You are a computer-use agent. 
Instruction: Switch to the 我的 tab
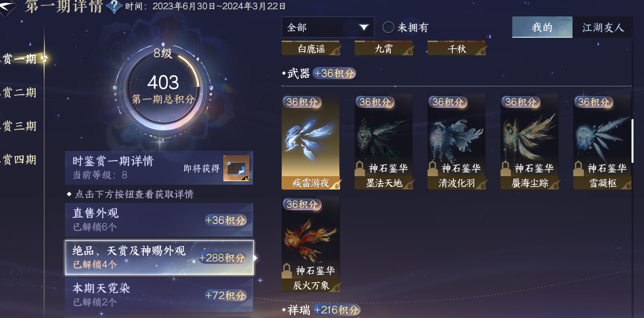click(542, 27)
